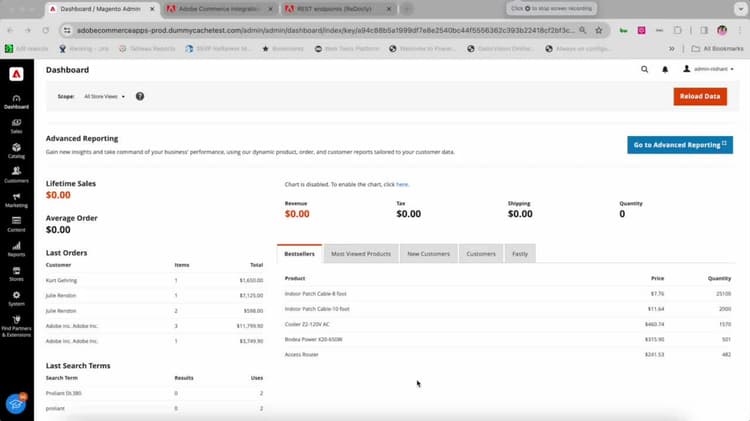Switch to Adobe Commerce integration browser tab
750x421 pixels.
(219, 9)
